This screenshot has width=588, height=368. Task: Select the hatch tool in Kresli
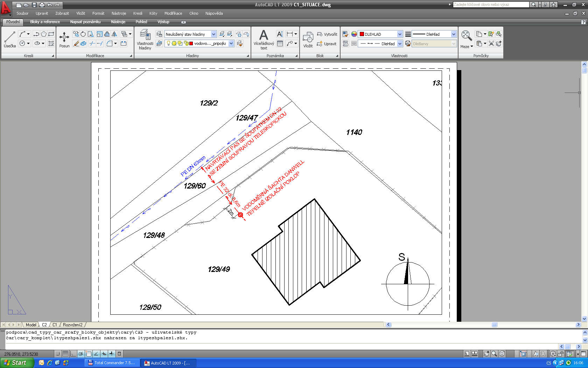point(51,43)
